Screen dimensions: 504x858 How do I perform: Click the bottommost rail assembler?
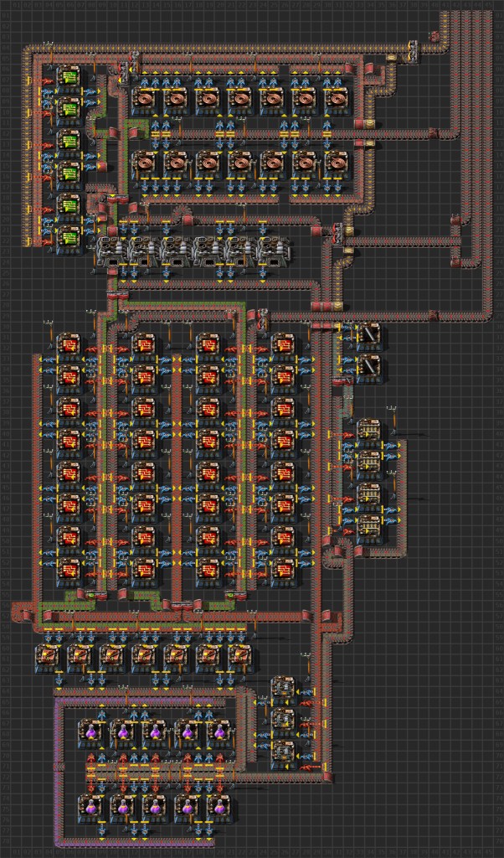[369, 528]
